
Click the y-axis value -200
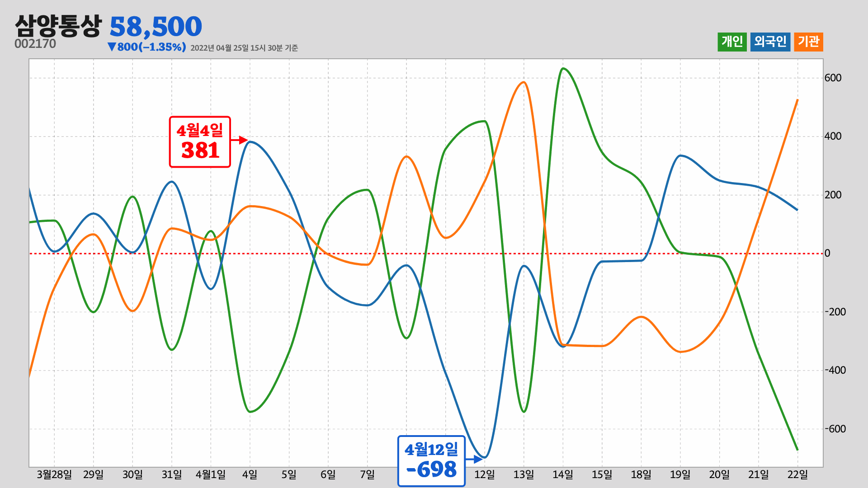[x=835, y=312]
